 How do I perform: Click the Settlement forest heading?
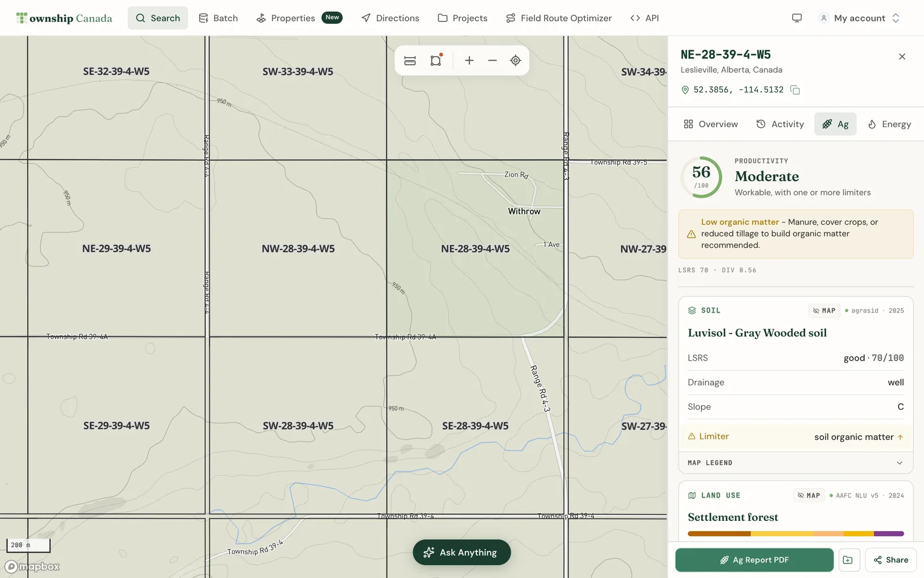coord(733,517)
